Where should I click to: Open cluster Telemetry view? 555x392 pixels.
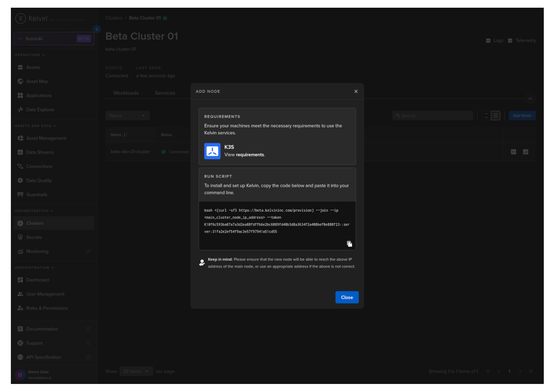(522, 41)
